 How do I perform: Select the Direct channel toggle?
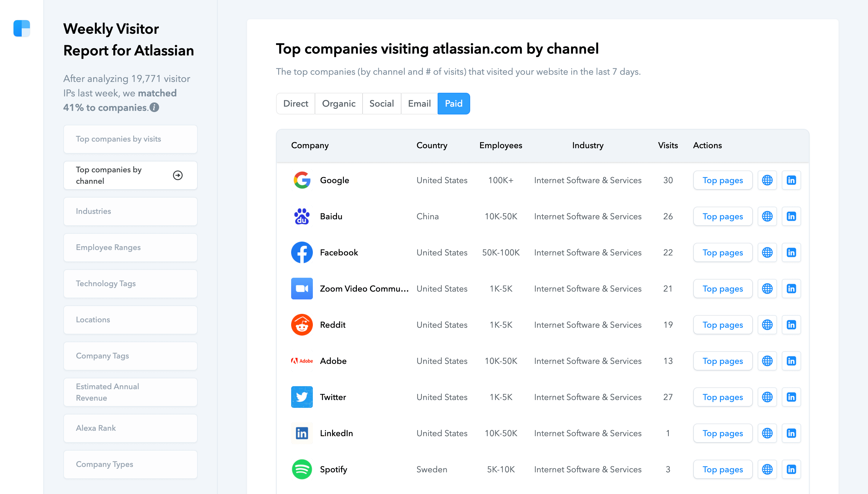pos(295,104)
